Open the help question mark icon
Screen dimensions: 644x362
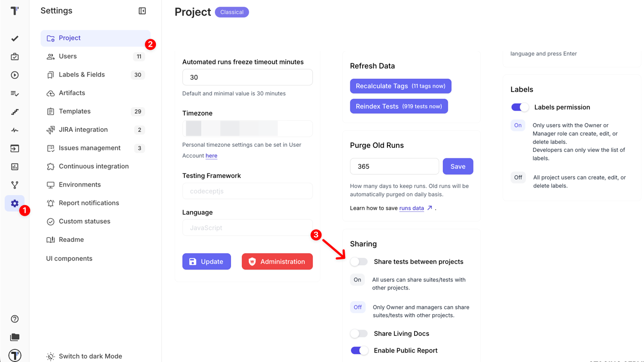[15, 319]
